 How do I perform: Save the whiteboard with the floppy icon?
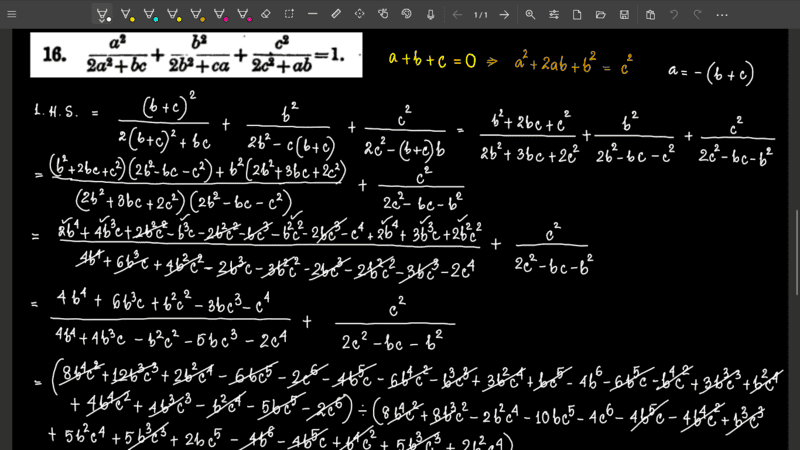624,15
